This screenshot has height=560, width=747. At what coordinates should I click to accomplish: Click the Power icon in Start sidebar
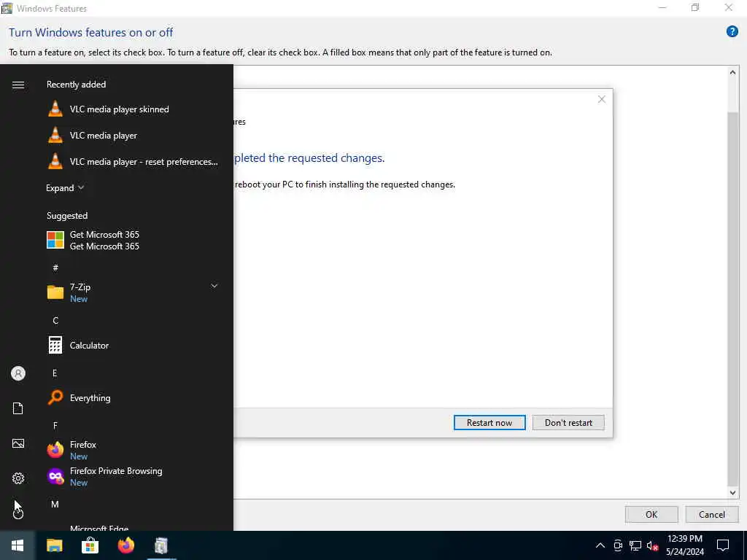pyautogui.click(x=18, y=513)
